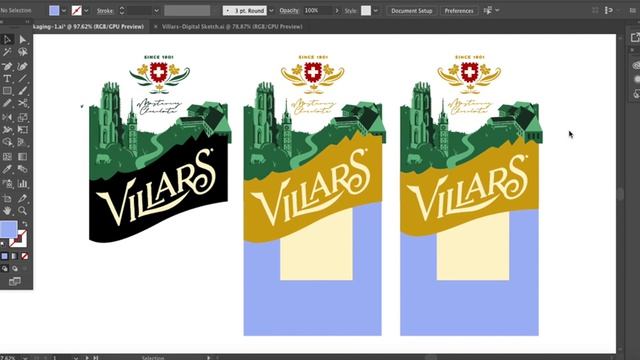Select the Artboard tool

[x=7, y=198]
